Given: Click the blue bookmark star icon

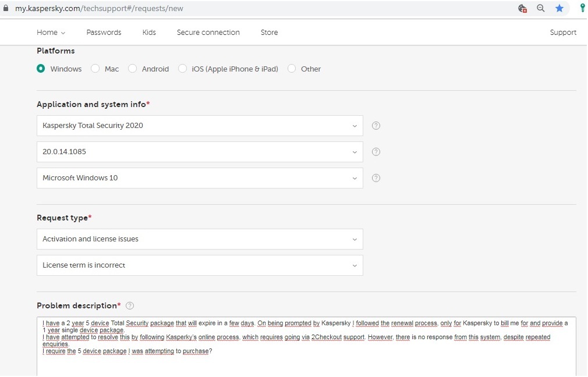Looking at the screenshot, I should pos(559,9).
